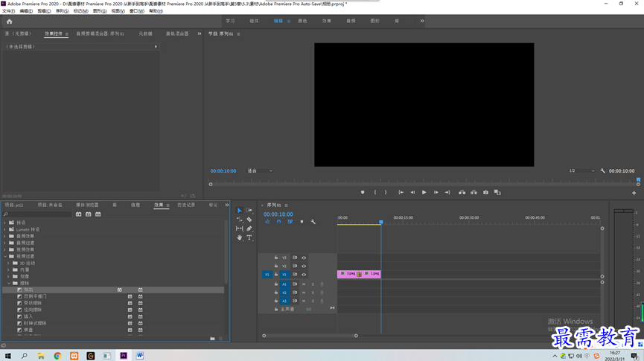
Task: Open the 文件(F) menu
Action: click(x=8, y=11)
